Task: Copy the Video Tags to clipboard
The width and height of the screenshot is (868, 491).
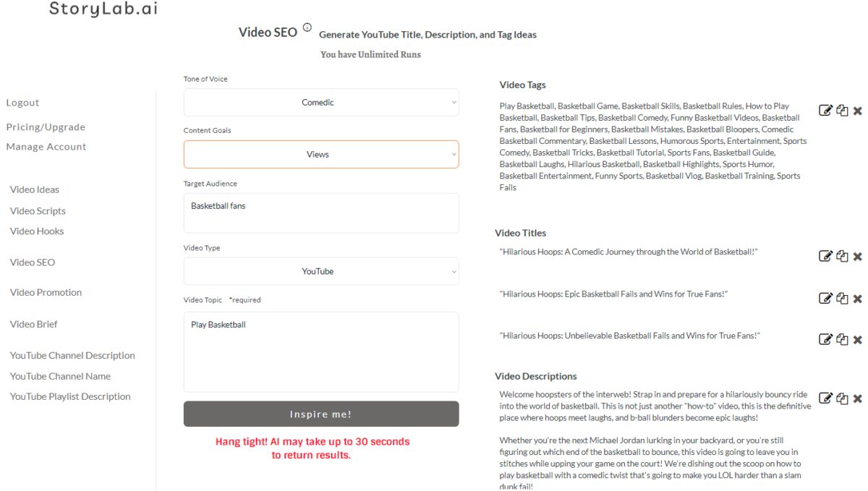Action: pos(842,109)
